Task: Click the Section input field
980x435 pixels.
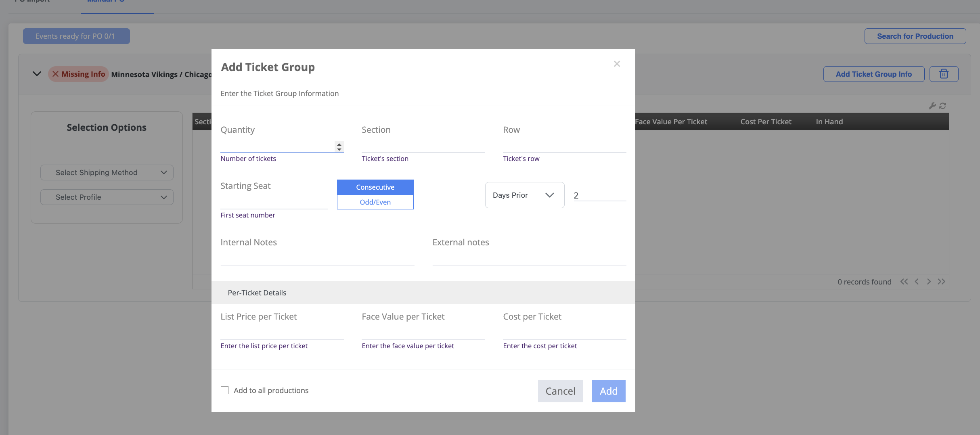Action: pos(423,146)
